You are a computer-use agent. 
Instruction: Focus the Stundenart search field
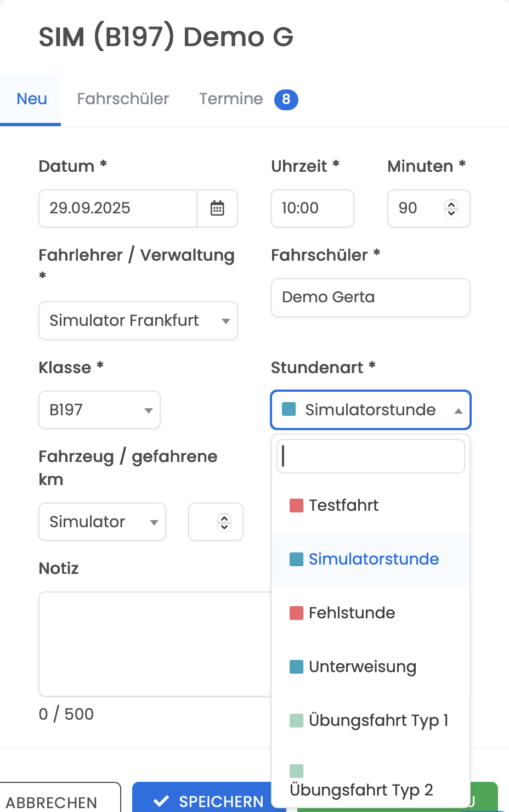pos(371,456)
